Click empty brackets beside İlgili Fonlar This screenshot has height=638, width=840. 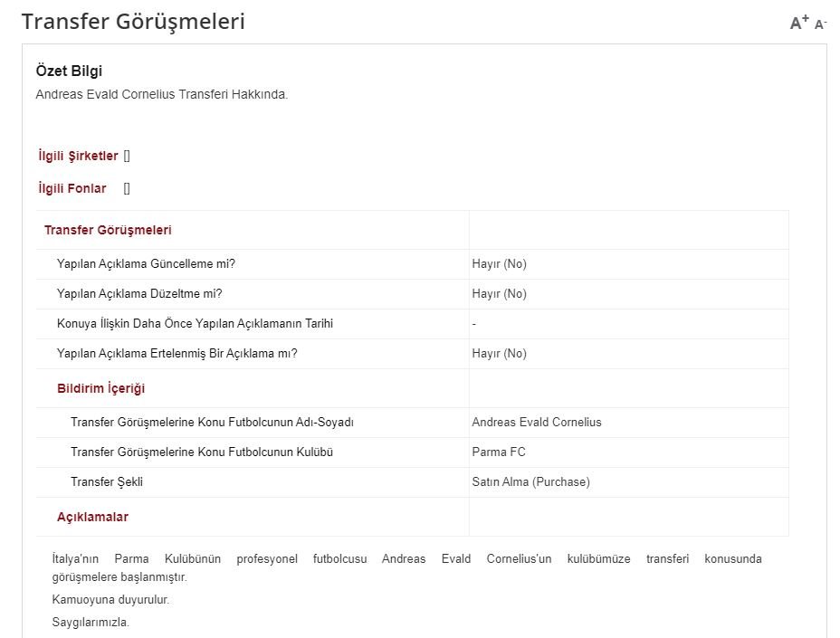point(127,188)
